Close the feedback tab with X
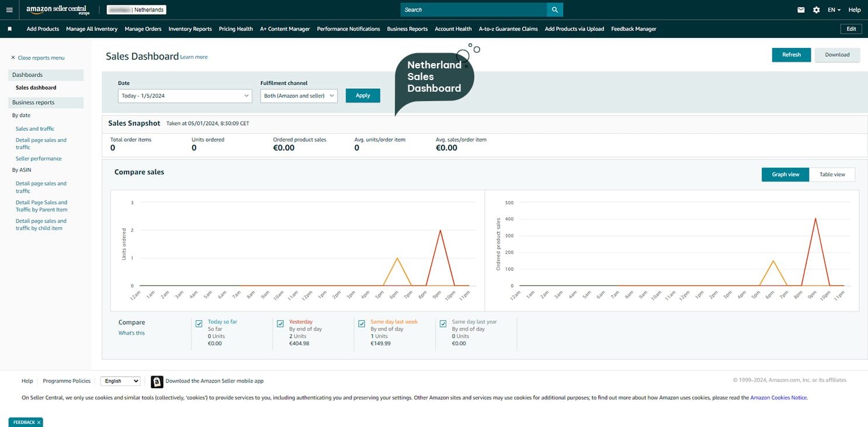868x427 pixels. tap(39, 422)
